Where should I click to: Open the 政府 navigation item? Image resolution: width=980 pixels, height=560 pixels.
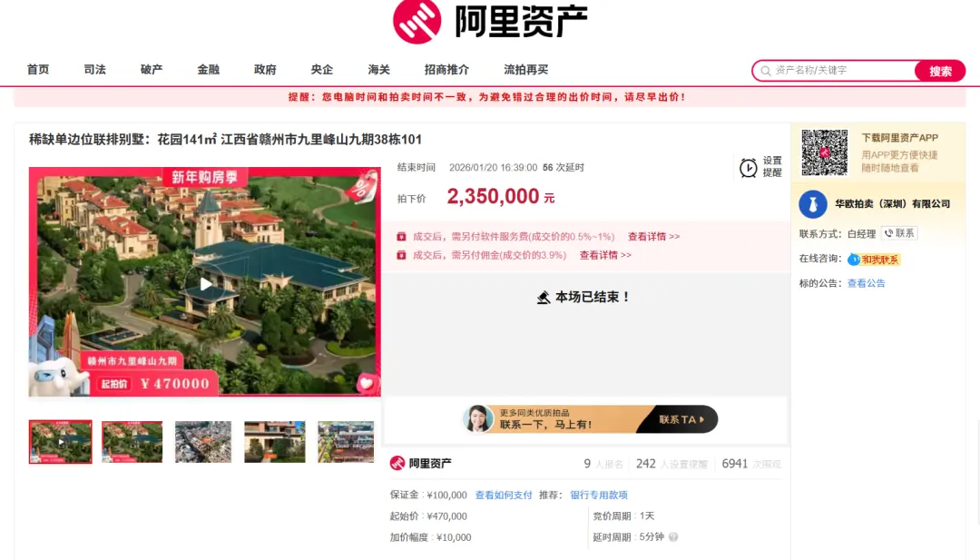click(266, 69)
